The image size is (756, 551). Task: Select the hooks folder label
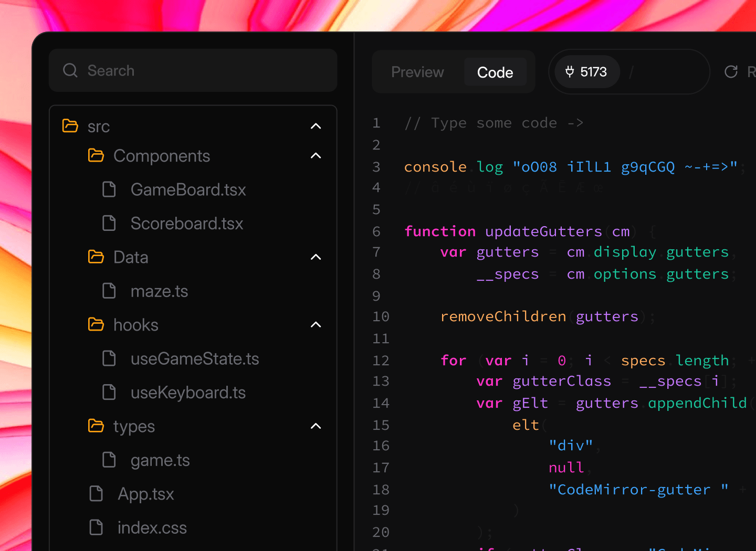(x=136, y=325)
